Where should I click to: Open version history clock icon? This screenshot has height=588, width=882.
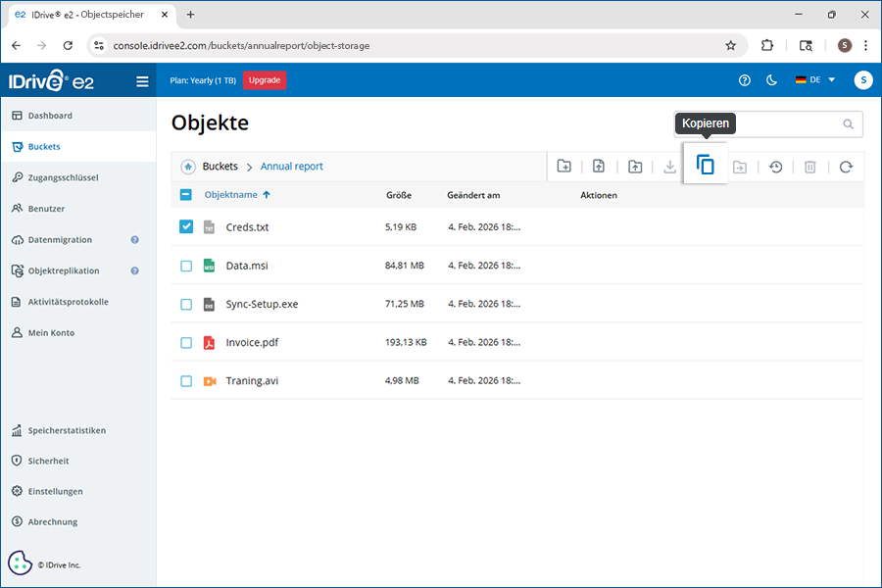point(775,167)
